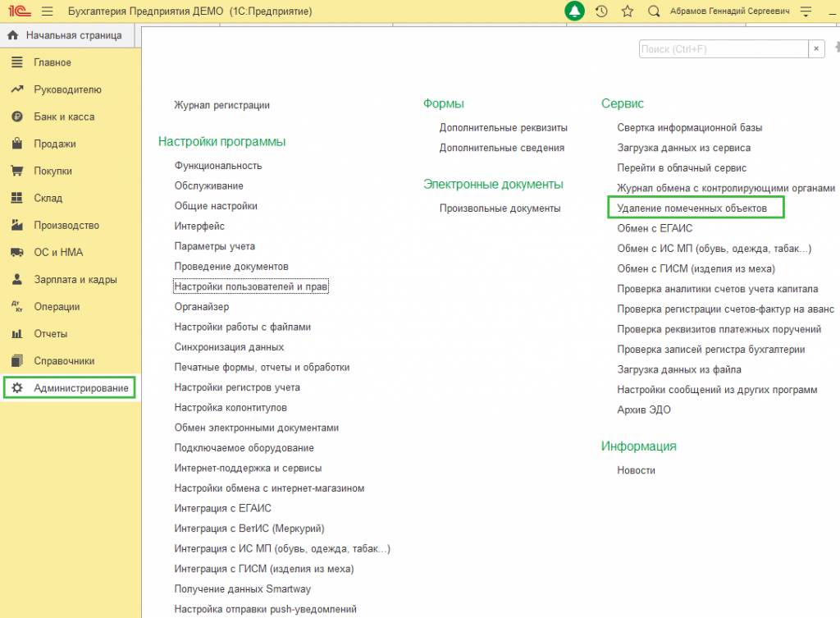Click the Банк и касса ruble icon

pos(17,117)
